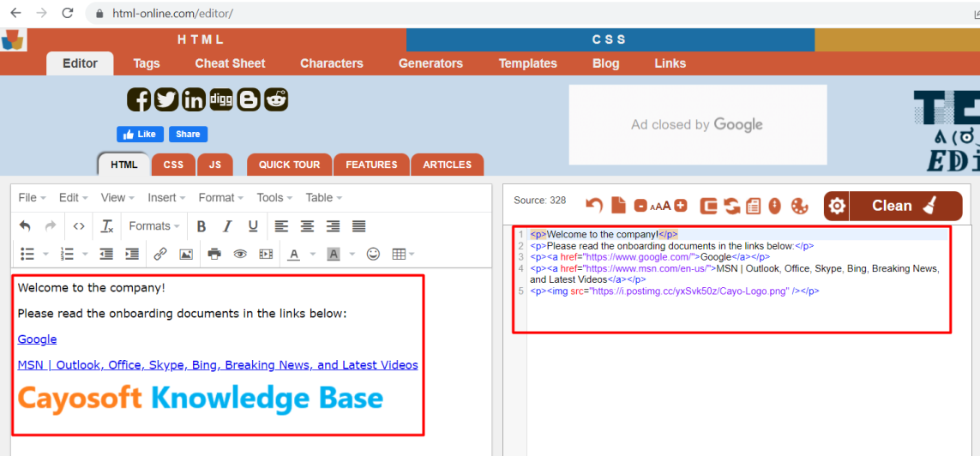Viewport: 980px width, 456px height.
Task: Open the Insert menu
Action: click(x=166, y=197)
